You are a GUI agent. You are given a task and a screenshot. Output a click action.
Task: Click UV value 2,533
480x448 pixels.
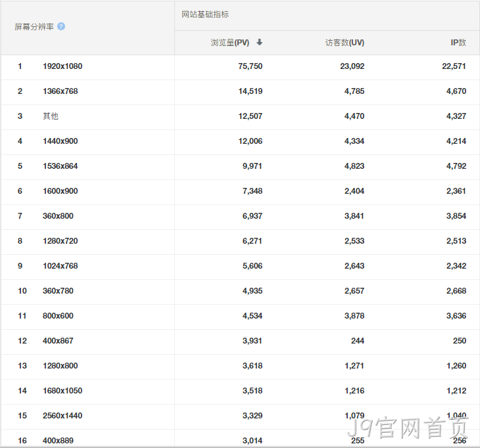[x=354, y=241]
